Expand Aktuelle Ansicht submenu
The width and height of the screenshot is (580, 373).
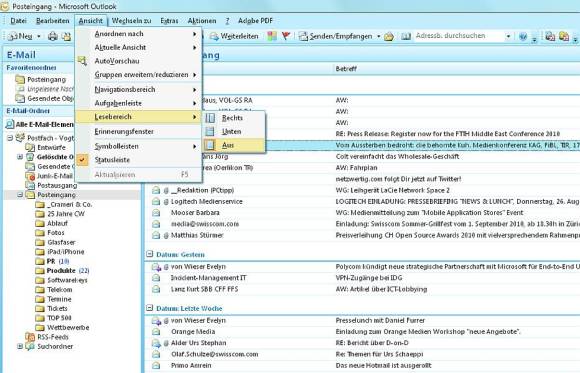(x=139, y=47)
